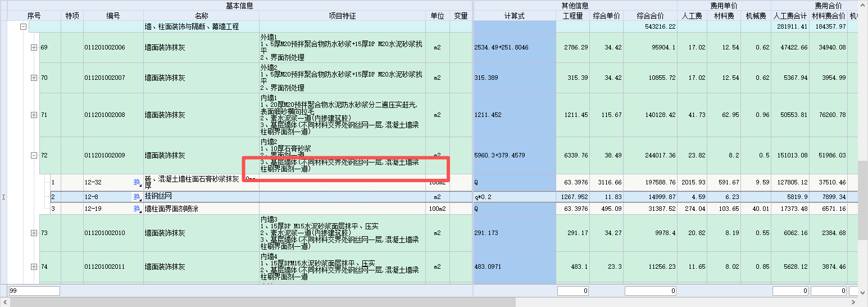Select formula cell q*0.2
This screenshot has height=307, width=868.
point(515,197)
